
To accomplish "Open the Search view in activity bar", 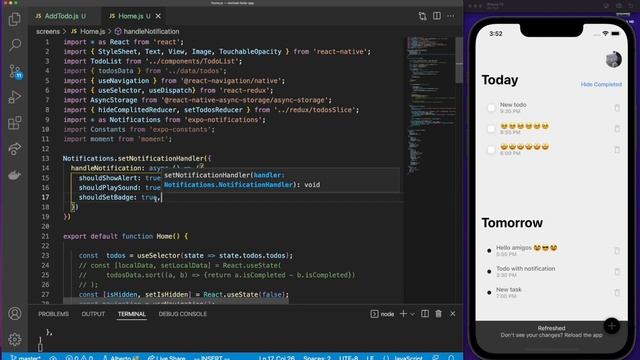I will pyautogui.click(x=15, y=45).
